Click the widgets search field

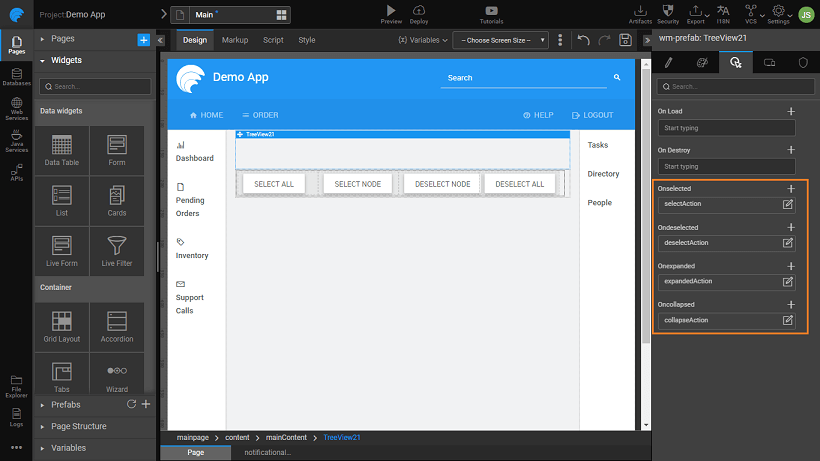click(95, 87)
